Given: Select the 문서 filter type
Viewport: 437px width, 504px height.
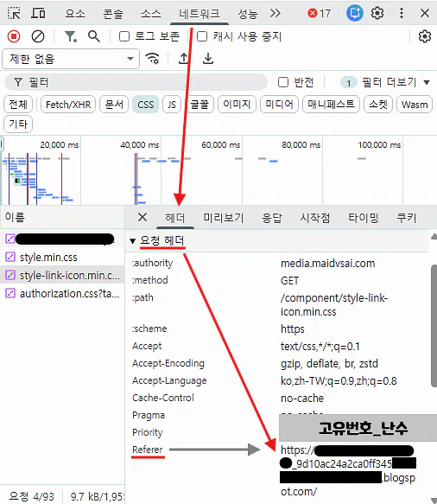Looking at the screenshot, I should [114, 105].
